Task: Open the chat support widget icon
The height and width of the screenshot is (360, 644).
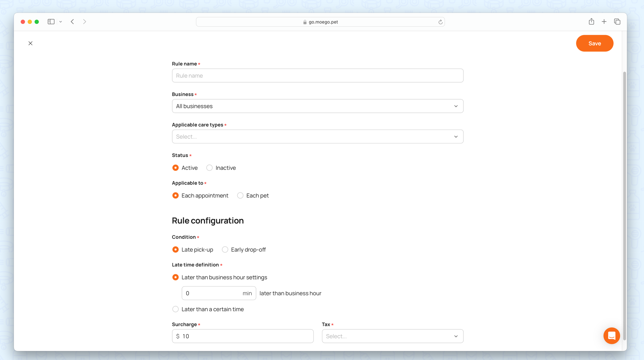Action: point(611,336)
